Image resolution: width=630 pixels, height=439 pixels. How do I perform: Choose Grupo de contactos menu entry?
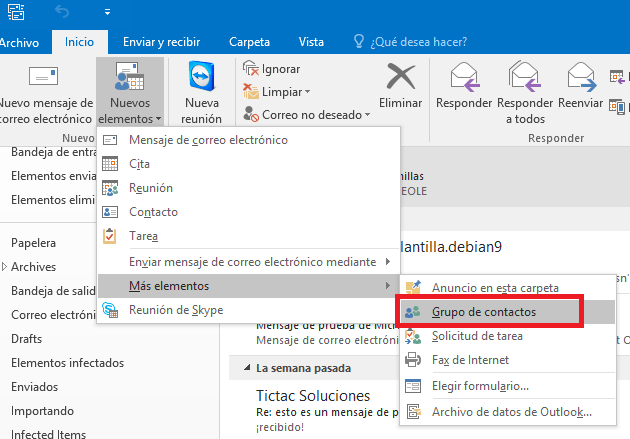(483, 312)
